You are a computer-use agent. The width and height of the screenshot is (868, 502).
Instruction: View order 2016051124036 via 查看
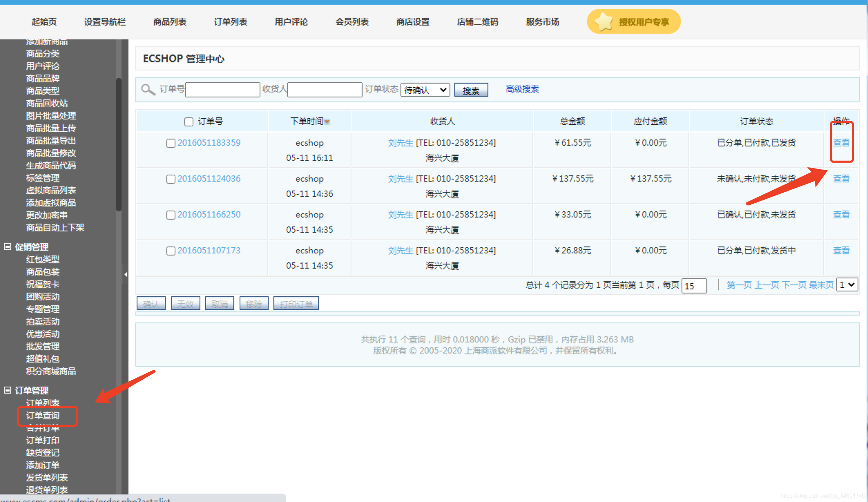click(x=841, y=178)
